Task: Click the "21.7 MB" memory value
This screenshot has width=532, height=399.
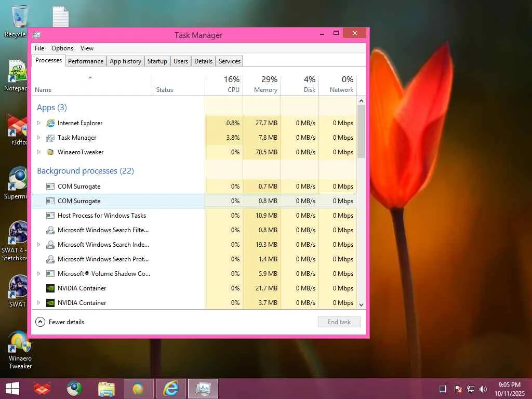Action: (267, 288)
